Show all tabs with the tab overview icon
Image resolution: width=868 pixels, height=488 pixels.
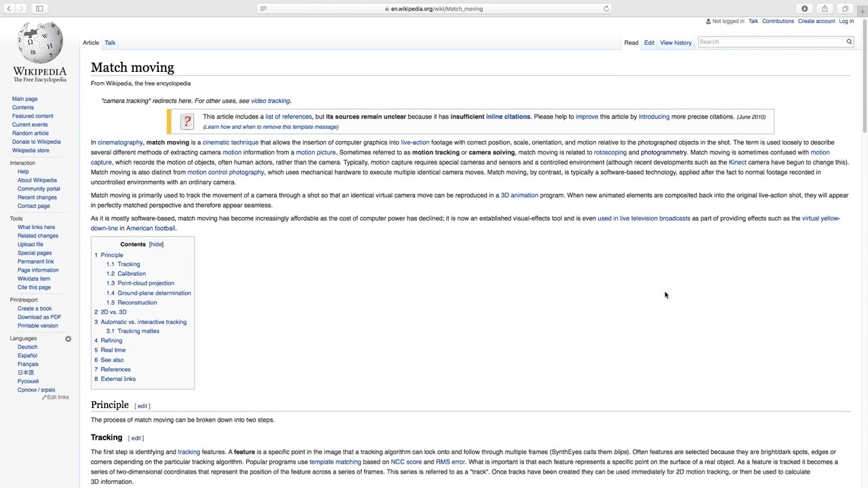845,9
